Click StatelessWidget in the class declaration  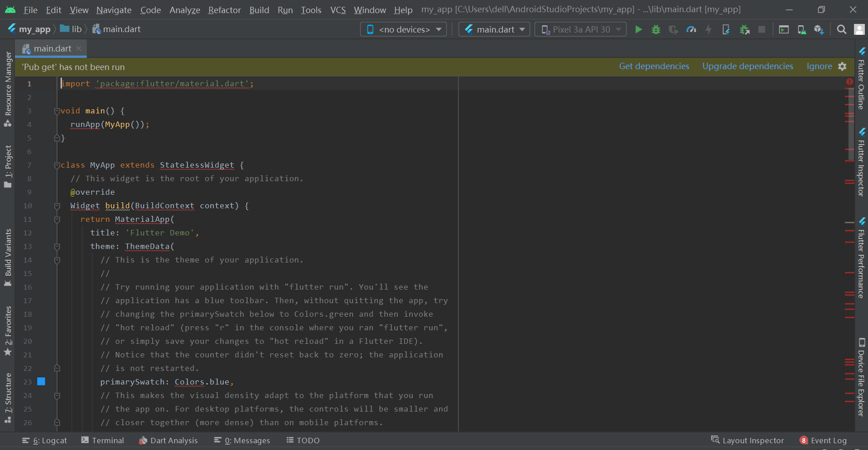197,165
